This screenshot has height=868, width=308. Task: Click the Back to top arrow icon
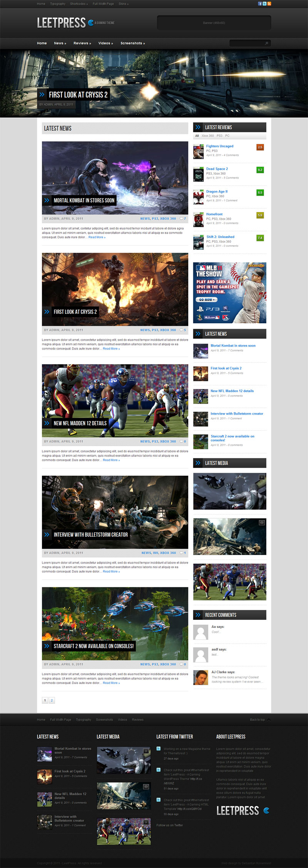click(x=269, y=720)
